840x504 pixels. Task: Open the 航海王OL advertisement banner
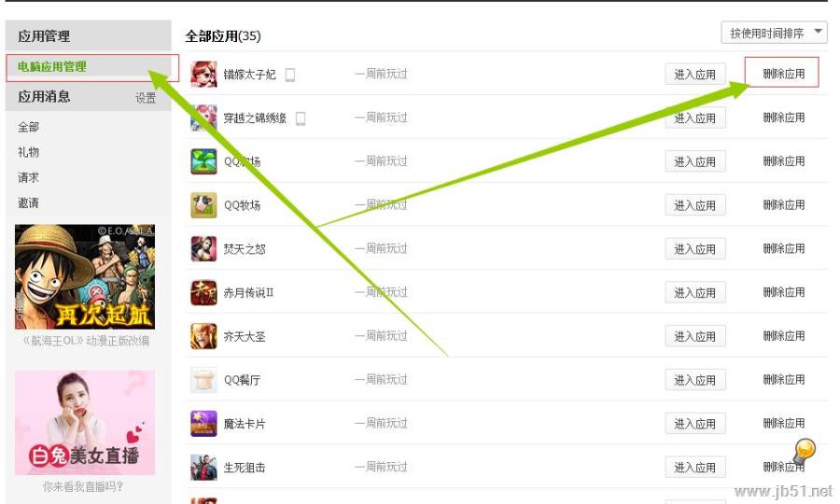click(85, 276)
